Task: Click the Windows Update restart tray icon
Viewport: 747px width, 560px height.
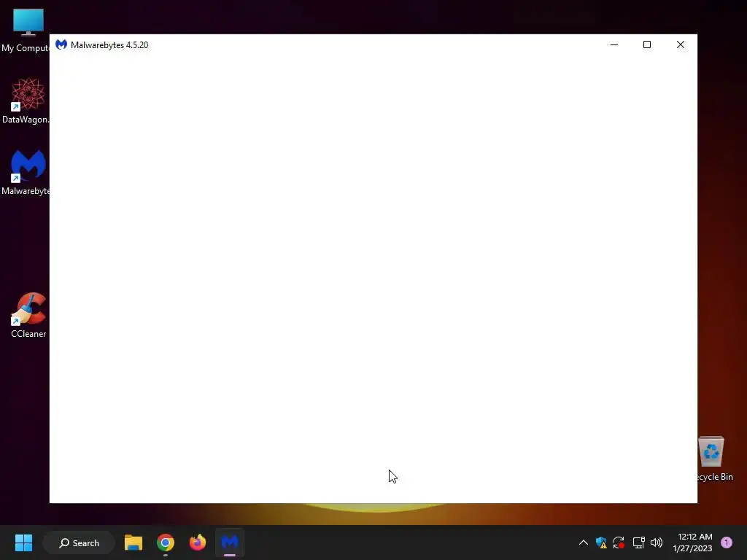Action: pos(619,542)
